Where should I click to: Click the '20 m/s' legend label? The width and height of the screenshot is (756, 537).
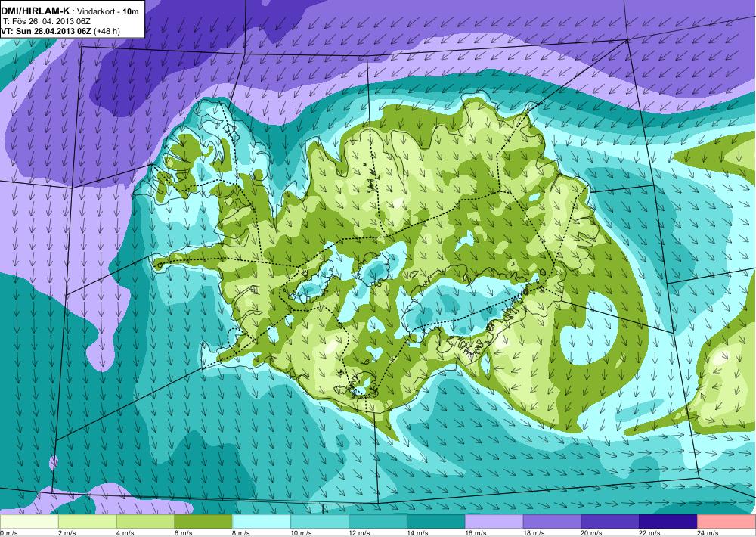coord(593,533)
